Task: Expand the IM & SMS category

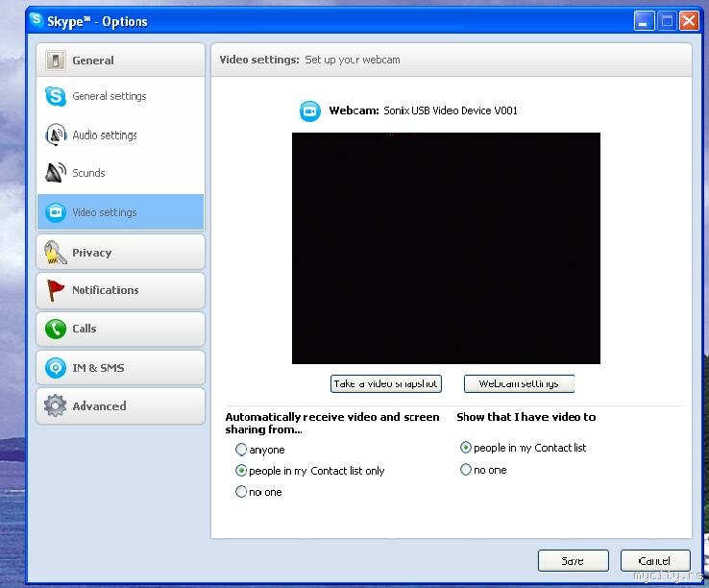Action: pos(120,368)
